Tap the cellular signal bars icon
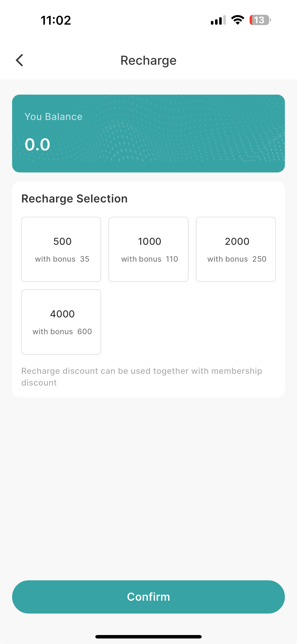Screen dimensions: 297x644 click(x=218, y=20)
